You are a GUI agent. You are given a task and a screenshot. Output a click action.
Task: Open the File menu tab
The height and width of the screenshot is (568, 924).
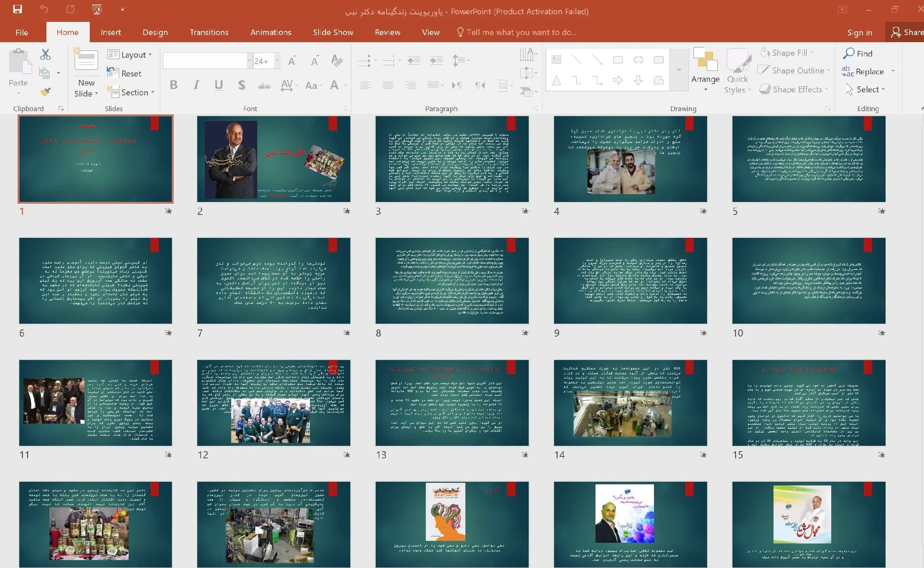22,32
